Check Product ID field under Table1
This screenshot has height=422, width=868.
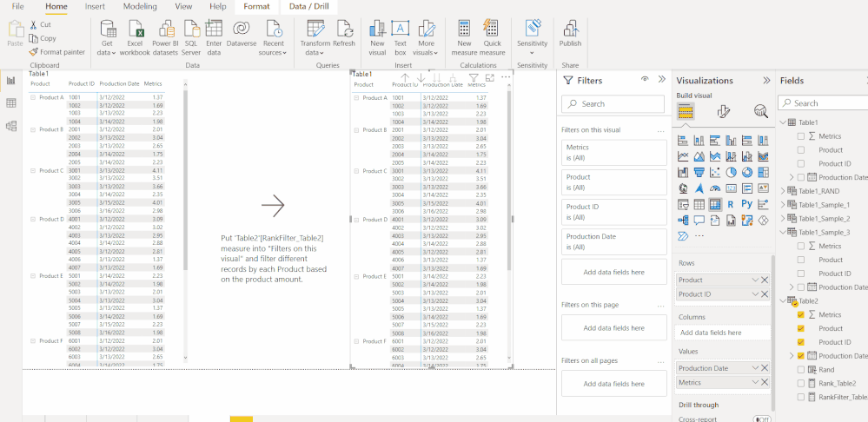800,164
